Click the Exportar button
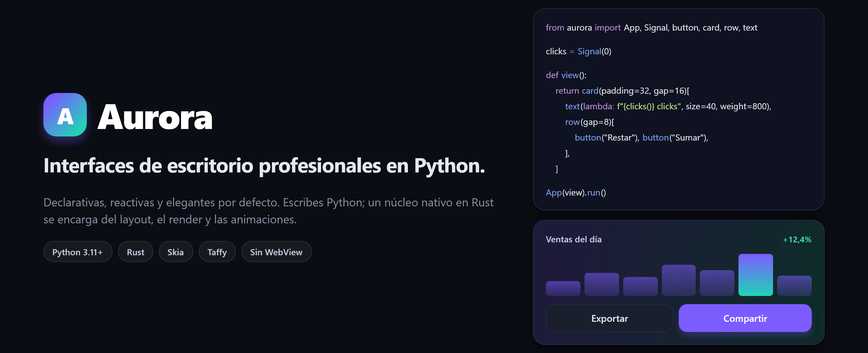Viewport: 868px width, 353px height. tap(609, 318)
